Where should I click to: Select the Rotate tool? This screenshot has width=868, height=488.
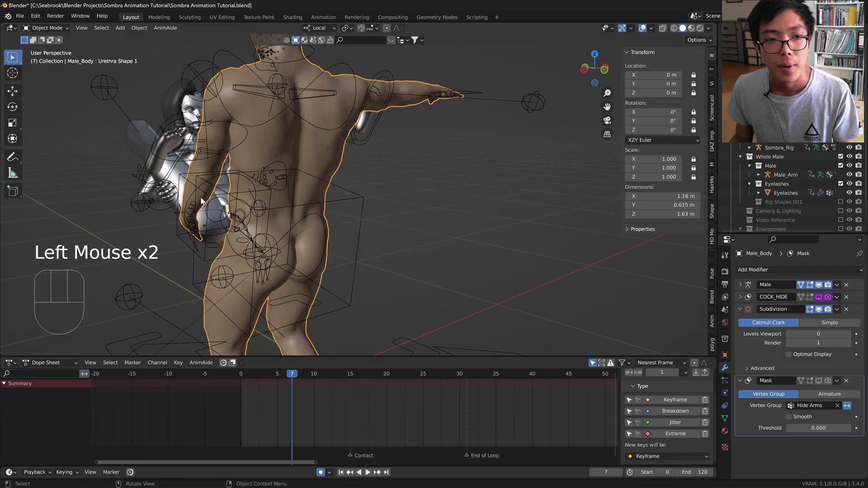[12, 107]
